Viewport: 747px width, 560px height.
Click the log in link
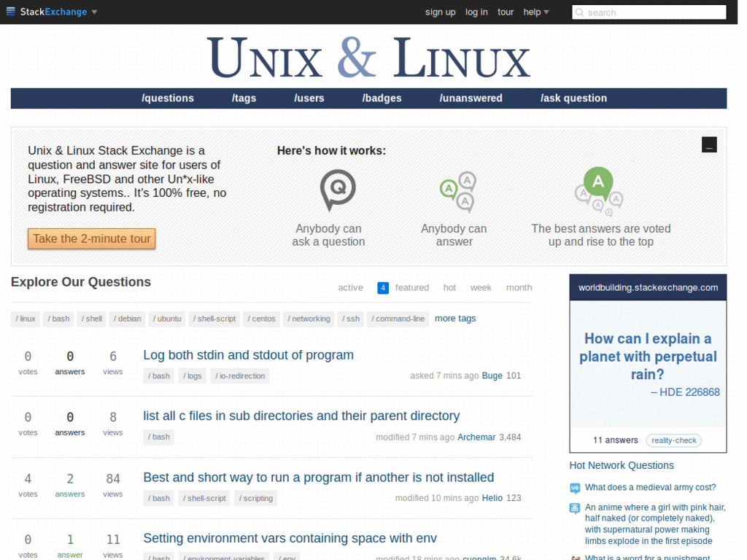(476, 12)
